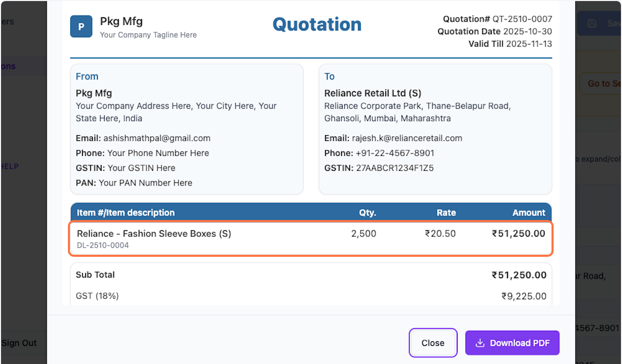
Task: Click the quotation number QT-2510-0007
Action: (x=522, y=19)
